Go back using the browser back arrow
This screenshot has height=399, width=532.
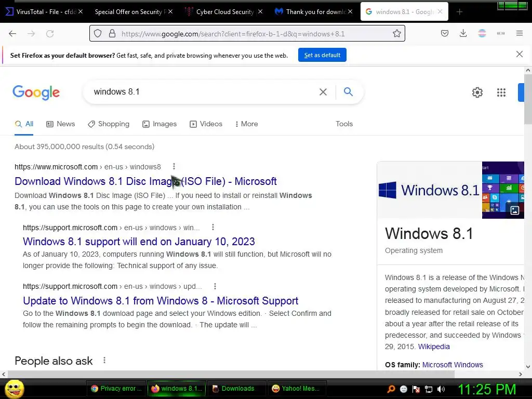[12, 34]
